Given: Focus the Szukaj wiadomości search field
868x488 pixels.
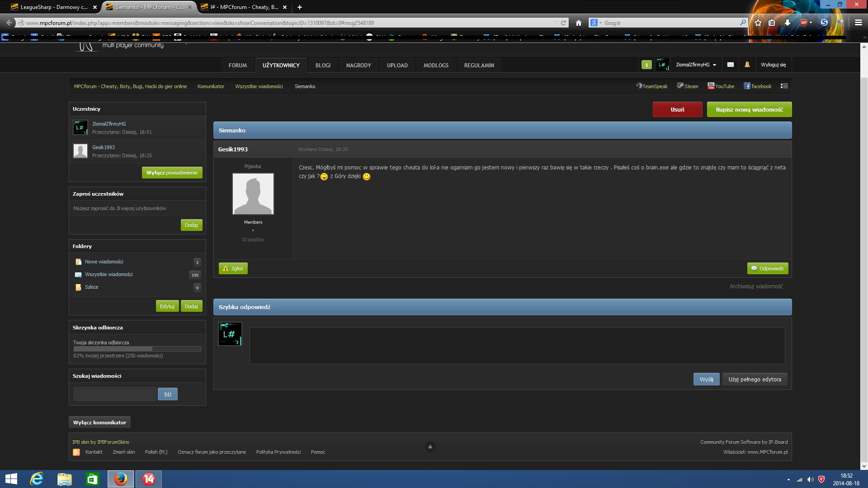Looking at the screenshot, I should (115, 394).
